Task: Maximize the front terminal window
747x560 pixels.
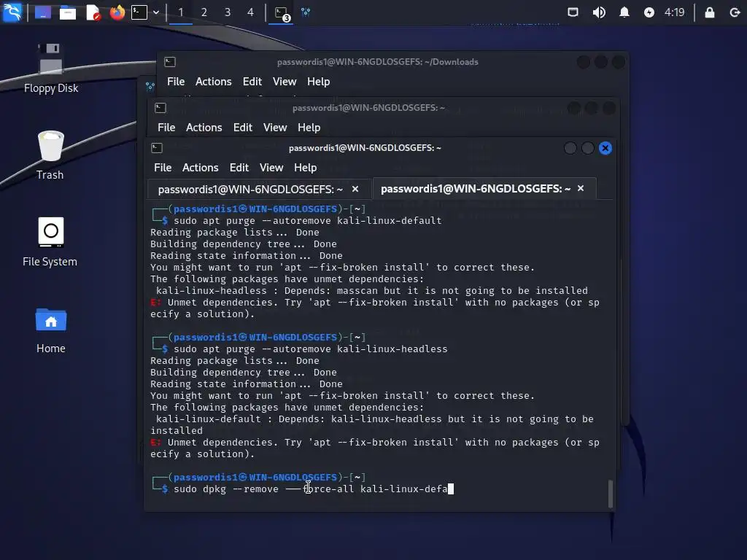Action: pos(587,148)
